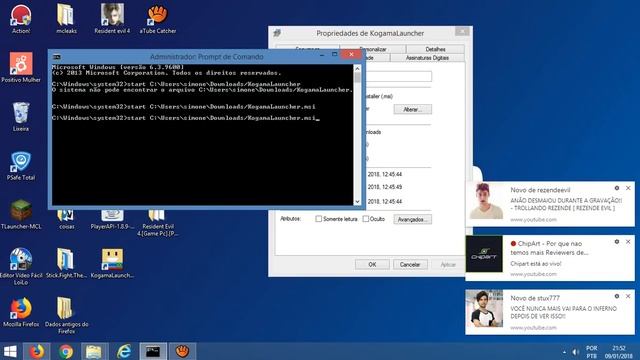Open settings gear on stux777 notification
Screen dimensions: 640x360
click(617, 296)
